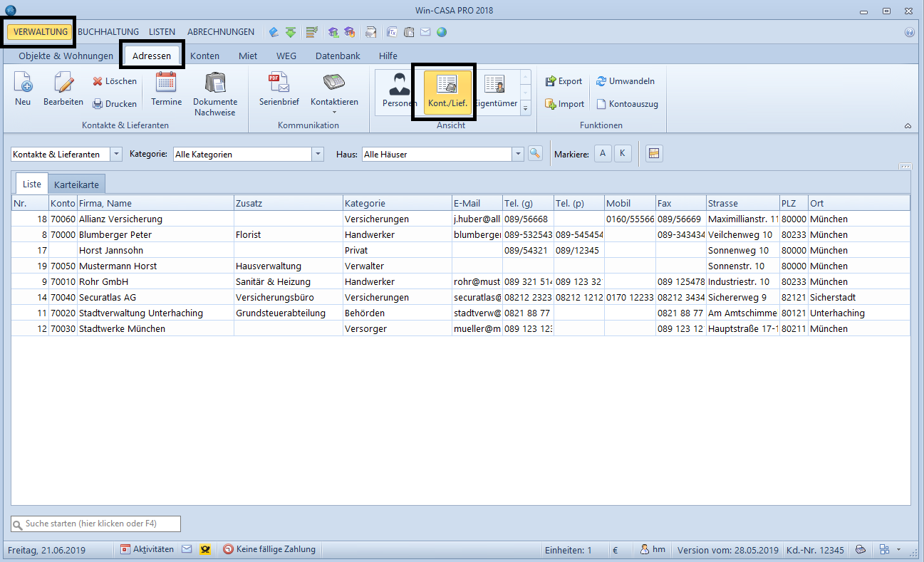The height and width of the screenshot is (562, 924).
Task: Click the card icon right of the Markiere buttons
Action: pos(655,153)
